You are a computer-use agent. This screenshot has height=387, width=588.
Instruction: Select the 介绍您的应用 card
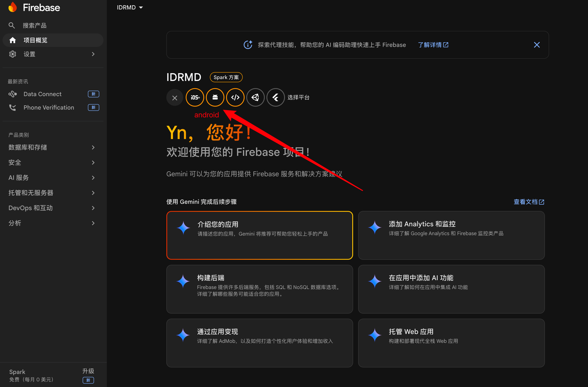coord(260,235)
